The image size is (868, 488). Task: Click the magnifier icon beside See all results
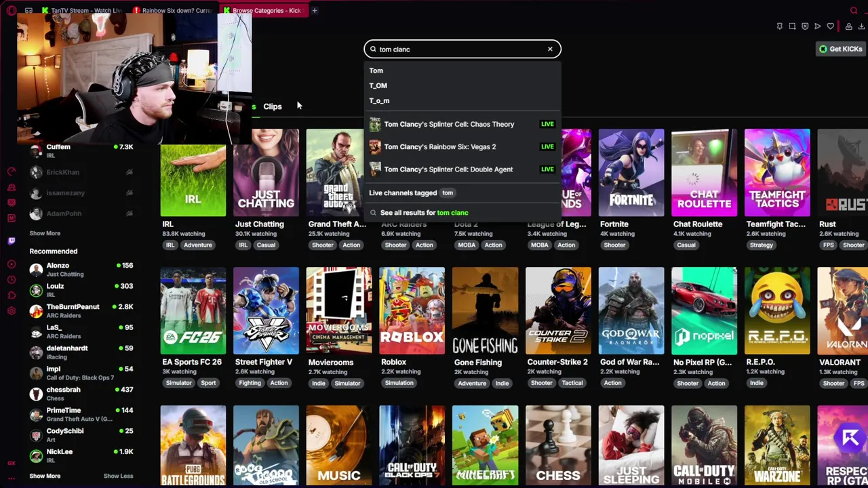click(373, 213)
